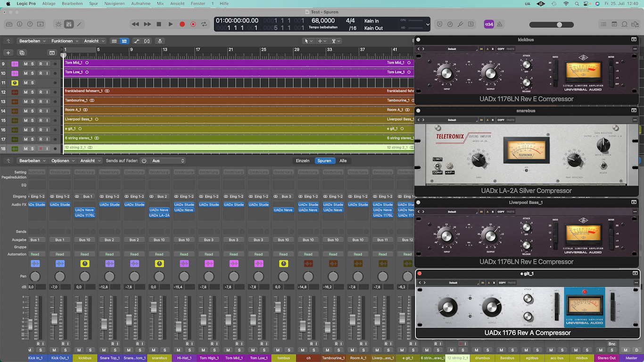Click COPY in the snarebus plug-in window
Image resolution: width=644 pixels, height=362 pixels.
[x=501, y=120]
